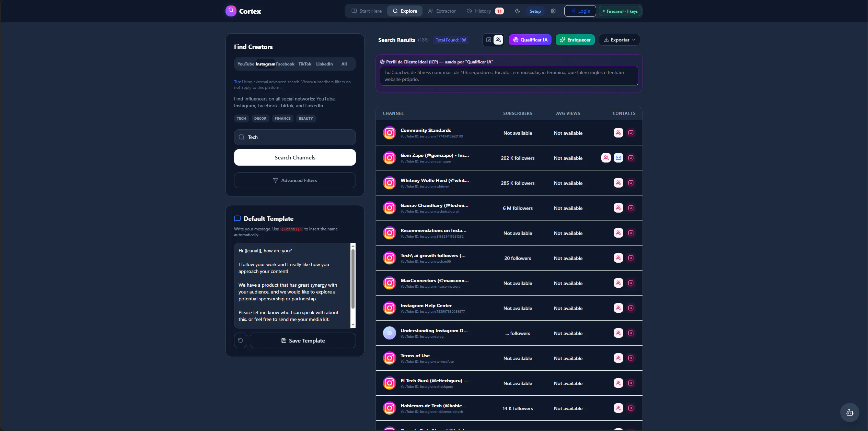Open the Start Here tab
Image resolution: width=868 pixels, height=431 pixels.
click(x=367, y=11)
